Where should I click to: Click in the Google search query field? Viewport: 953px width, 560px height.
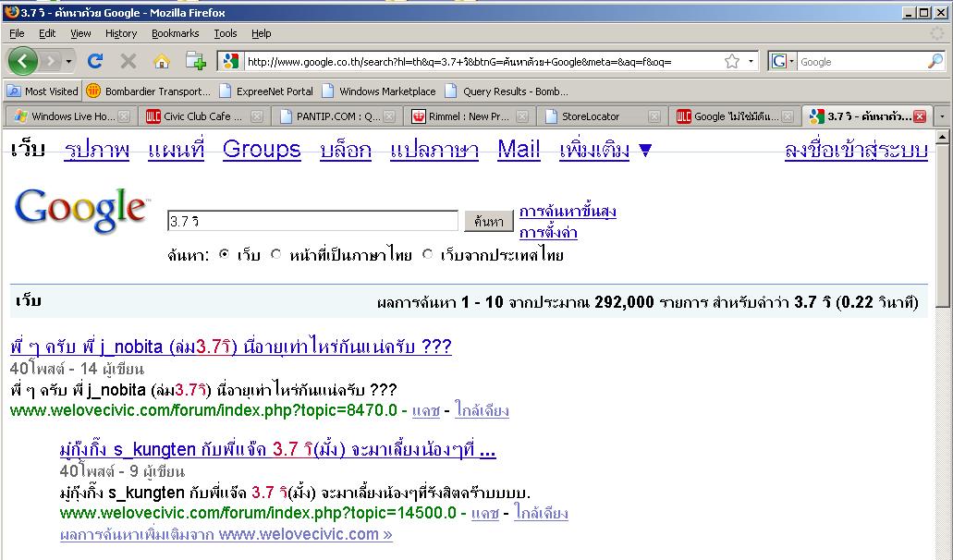(312, 221)
